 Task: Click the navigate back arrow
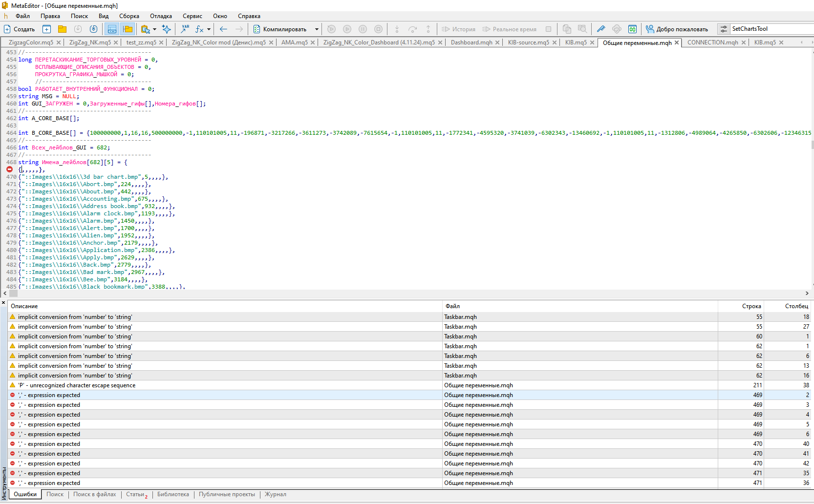[223, 29]
